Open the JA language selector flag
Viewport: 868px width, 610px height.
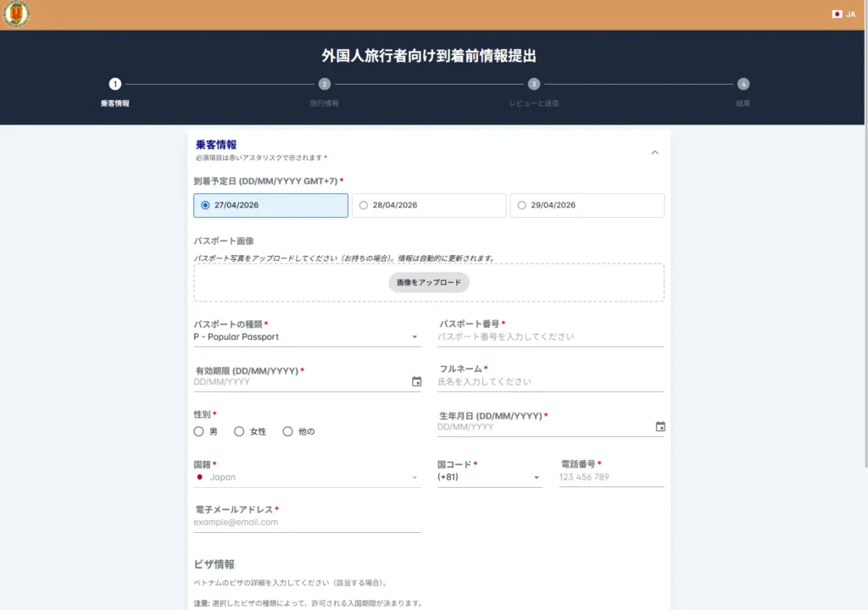coord(837,14)
